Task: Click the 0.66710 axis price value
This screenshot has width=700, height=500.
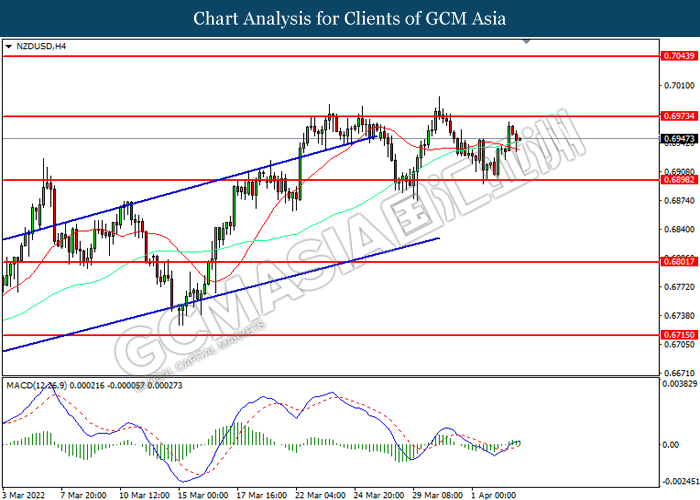Action: (x=679, y=373)
